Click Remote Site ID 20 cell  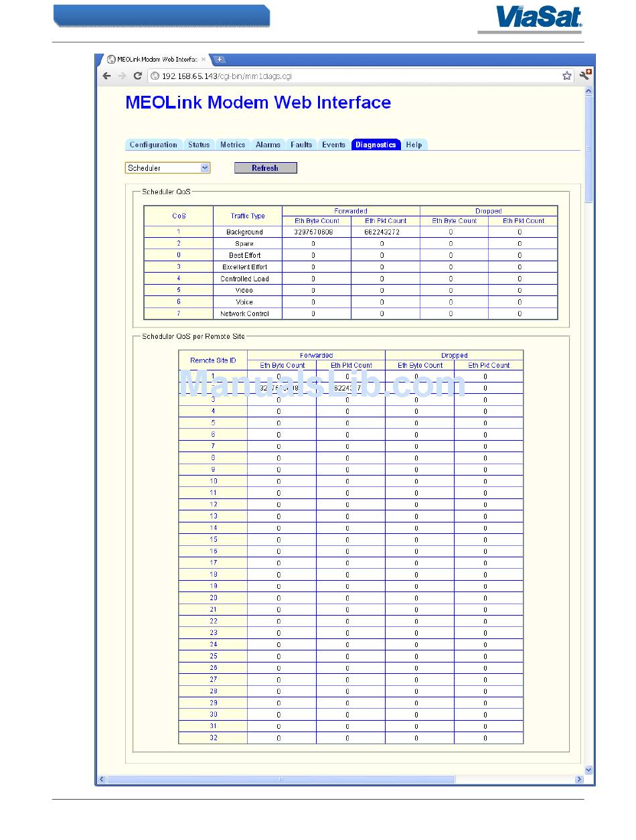click(x=213, y=598)
